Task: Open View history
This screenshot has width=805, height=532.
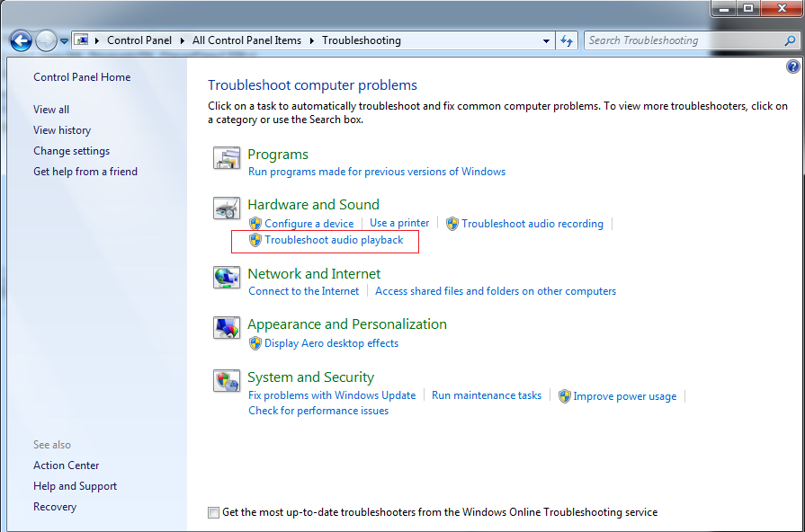Action: click(62, 130)
